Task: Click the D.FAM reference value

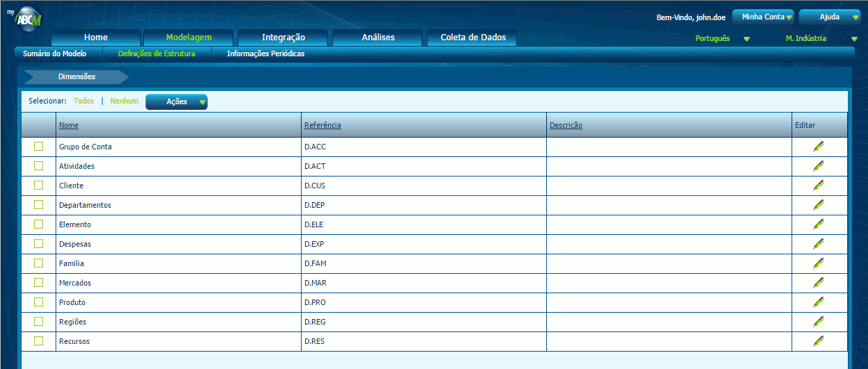Action: point(316,263)
